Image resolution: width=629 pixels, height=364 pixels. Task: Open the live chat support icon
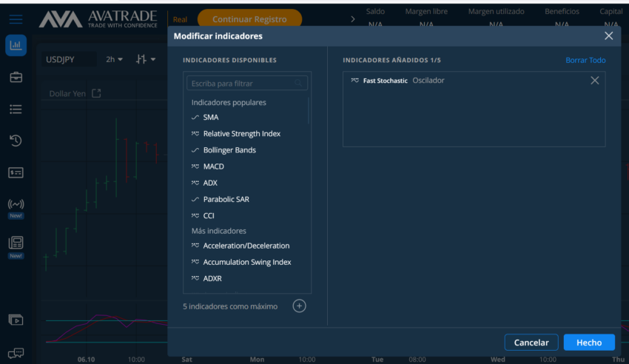[16, 353]
